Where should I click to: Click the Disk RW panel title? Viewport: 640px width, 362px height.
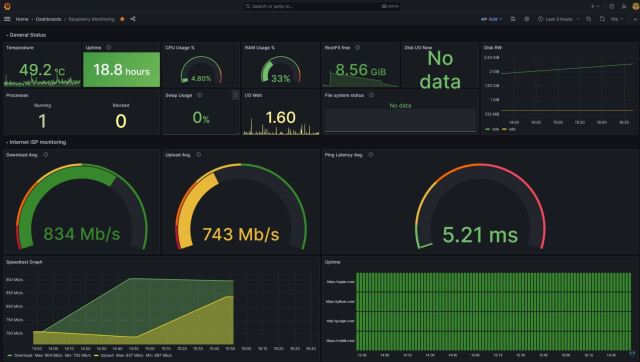point(493,48)
